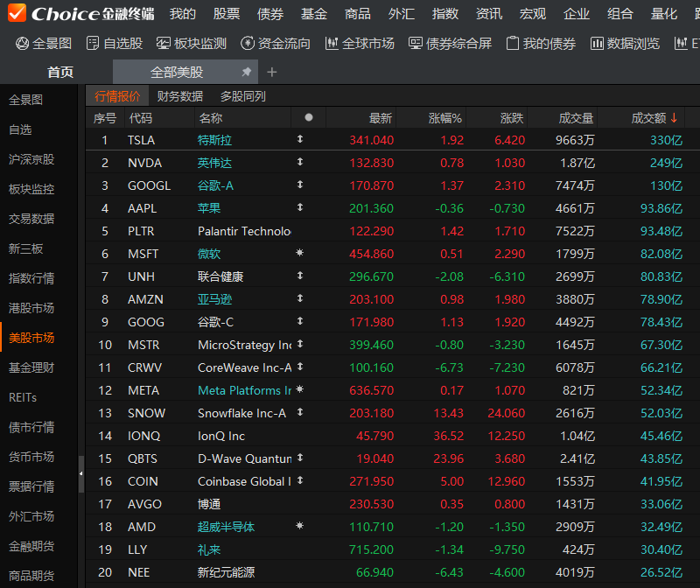
Task: Click the marker icon in CRWV row
Action: (x=300, y=367)
